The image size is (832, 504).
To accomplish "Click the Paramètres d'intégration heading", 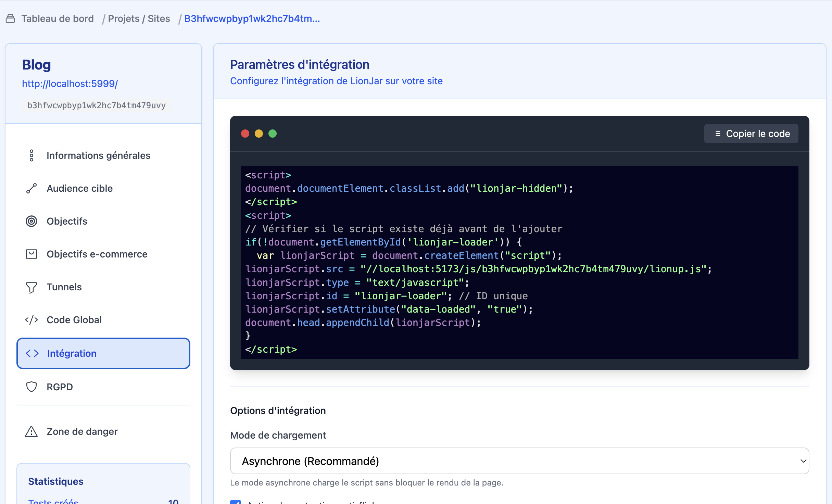I will [300, 65].
